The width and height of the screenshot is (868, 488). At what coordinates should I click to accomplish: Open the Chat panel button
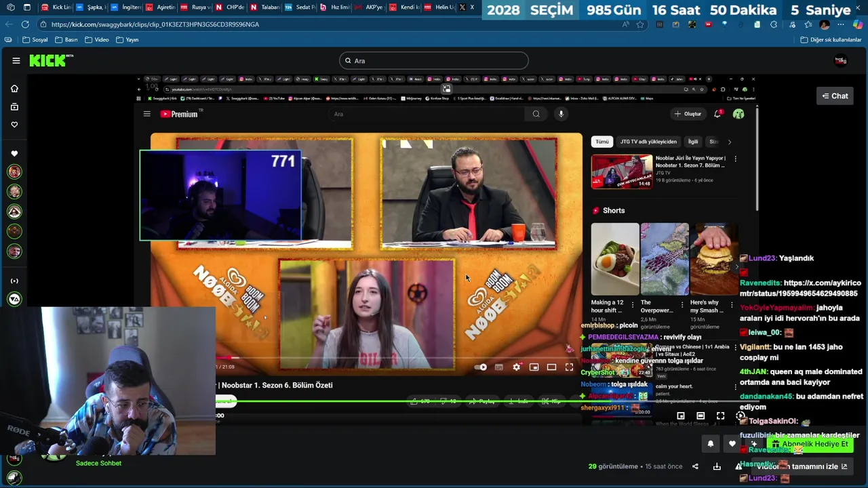pyautogui.click(x=835, y=96)
